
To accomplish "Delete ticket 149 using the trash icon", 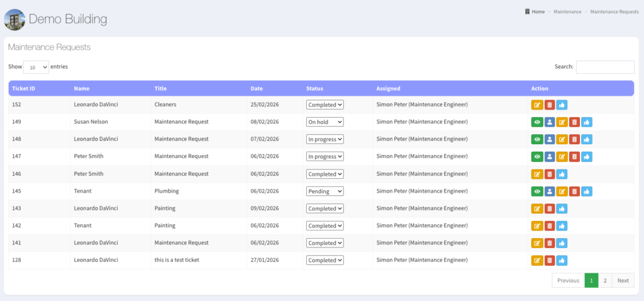I will coord(574,122).
